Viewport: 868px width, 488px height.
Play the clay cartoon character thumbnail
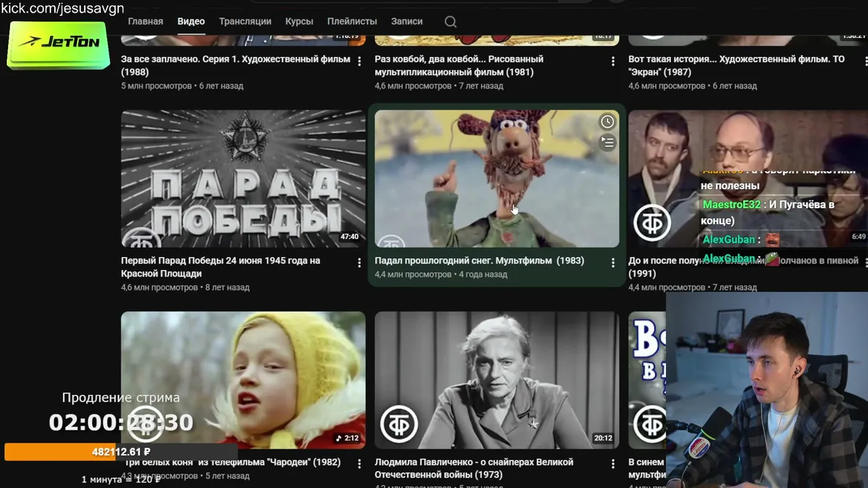click(x=496, y=178)
